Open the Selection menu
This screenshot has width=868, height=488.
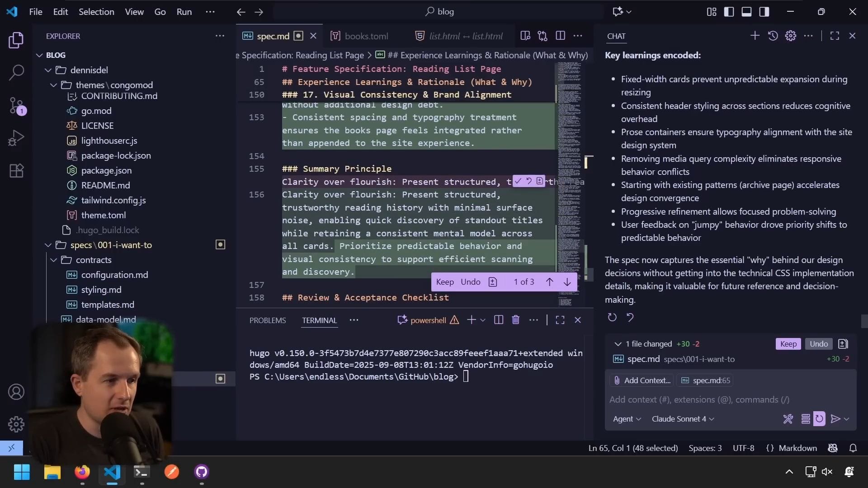(x=96, y=12)
